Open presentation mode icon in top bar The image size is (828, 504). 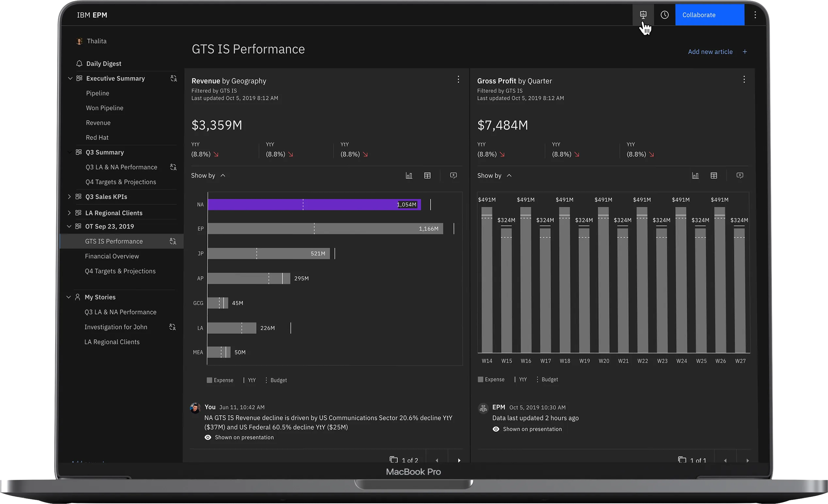643,15
